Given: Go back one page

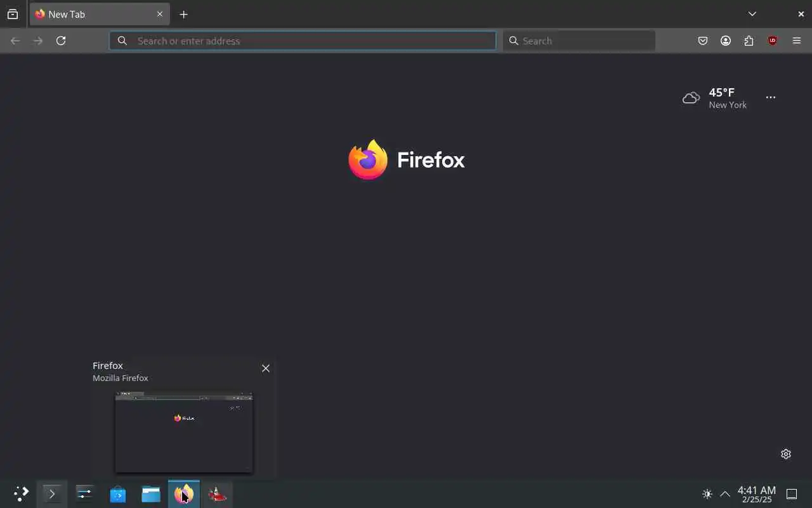Looking at the screenshot, I should pos(15,41).
